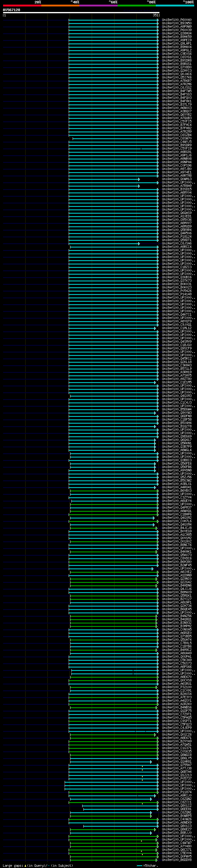The width and height of the screenshot is (197, 868).
Task: Select hit UniRef100_Q01CZ6
Action: click(x=176, y=735)
